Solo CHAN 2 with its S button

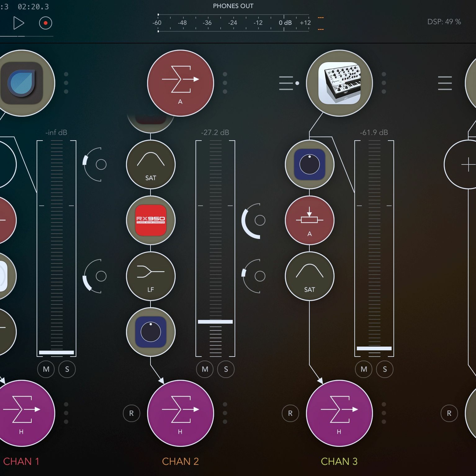click(226, 369)
